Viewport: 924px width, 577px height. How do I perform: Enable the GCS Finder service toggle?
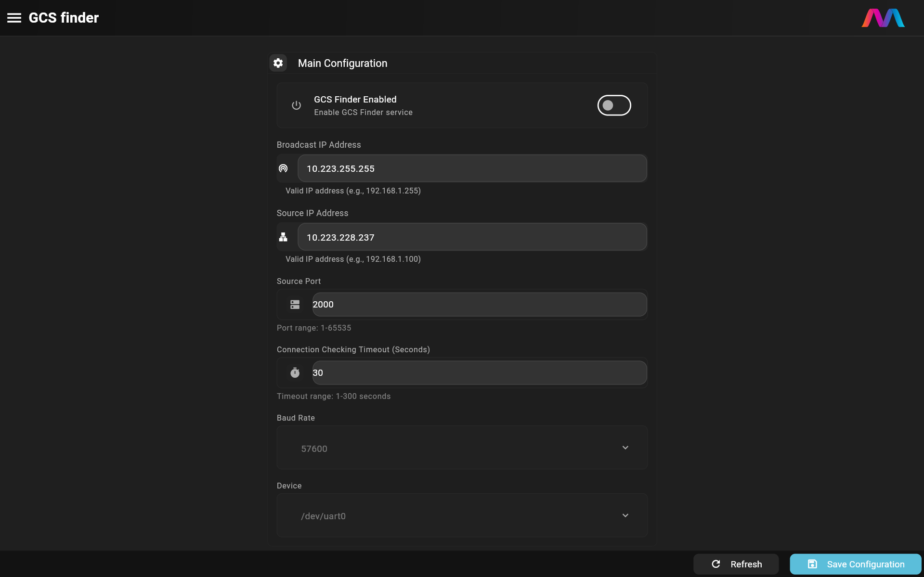(614, 105)
